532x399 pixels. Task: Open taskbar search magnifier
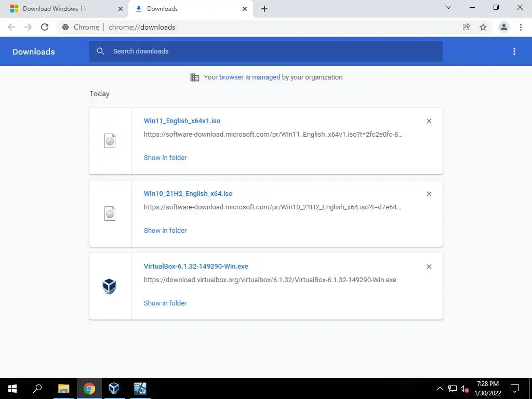[37, 388]
